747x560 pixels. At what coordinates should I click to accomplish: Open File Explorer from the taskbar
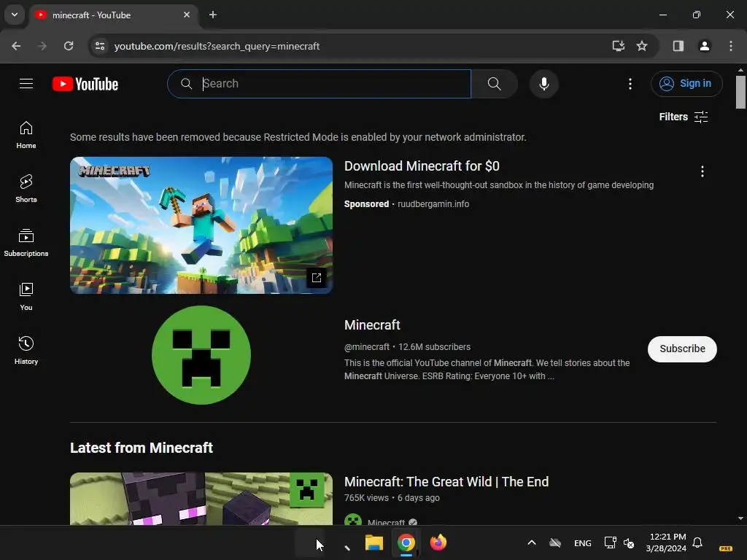(374, 542)
